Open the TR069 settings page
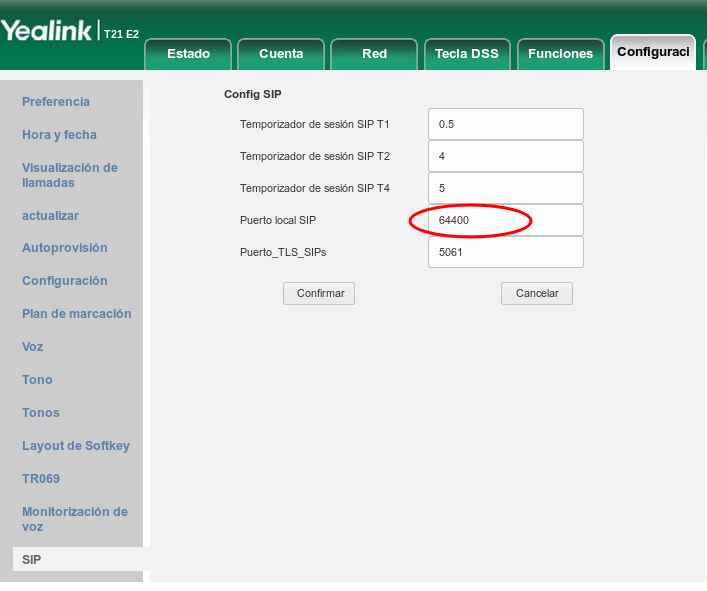Screen dimensions: 707x591 tap(41, 479)
